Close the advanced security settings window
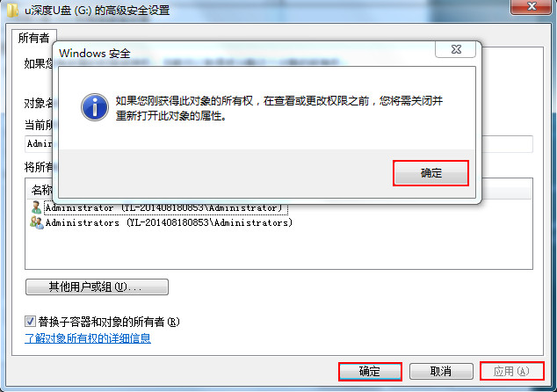 tap(532, 7)
